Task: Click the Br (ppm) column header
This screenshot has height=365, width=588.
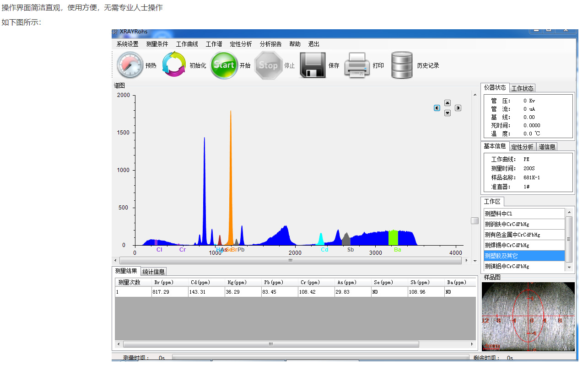Action: click(x=170, y=282)
